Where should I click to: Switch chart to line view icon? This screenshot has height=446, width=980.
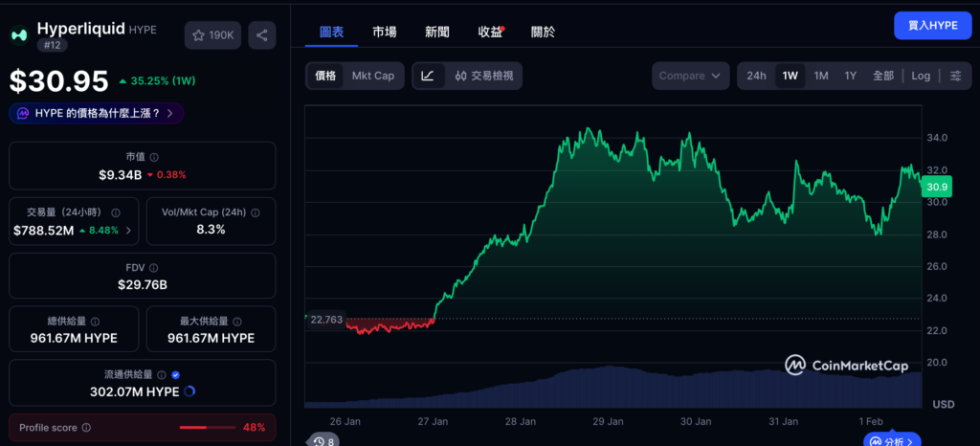pos(428,77)
